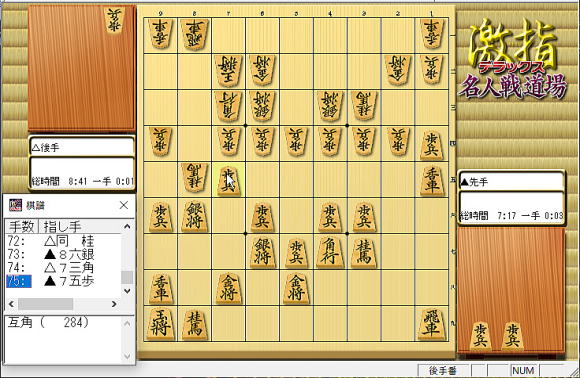Select the sente lance on 1五
The height and width of the screenshot is (378, 580).
pyautogui.click(x=431, y=180)
